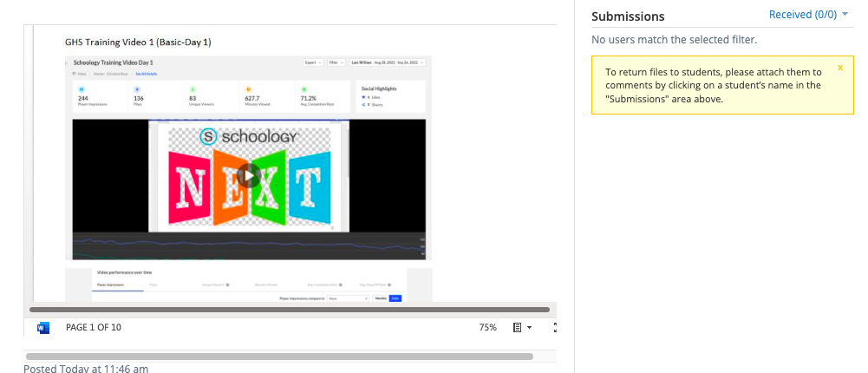Open the Filter dropdown in analytics header

coord(336,62)
